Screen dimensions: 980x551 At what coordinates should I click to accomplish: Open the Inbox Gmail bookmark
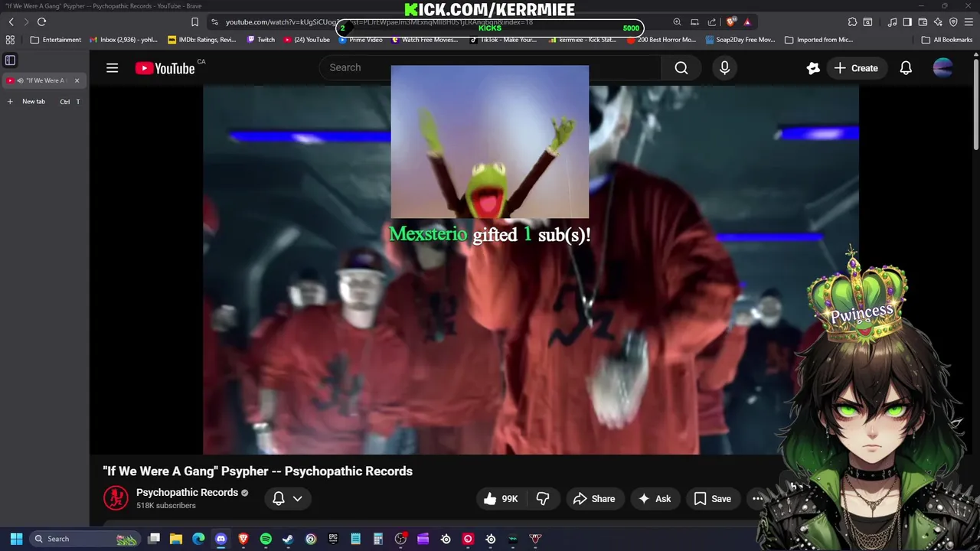coord(124,40)
